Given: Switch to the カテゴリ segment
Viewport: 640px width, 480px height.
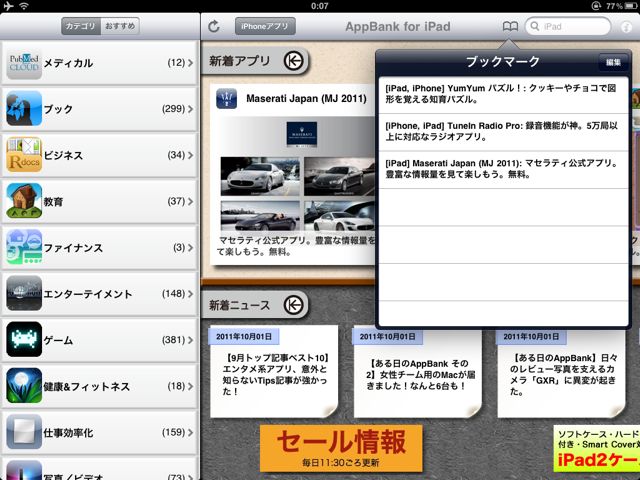Looking at the screenshot, I should coord(81,26).
